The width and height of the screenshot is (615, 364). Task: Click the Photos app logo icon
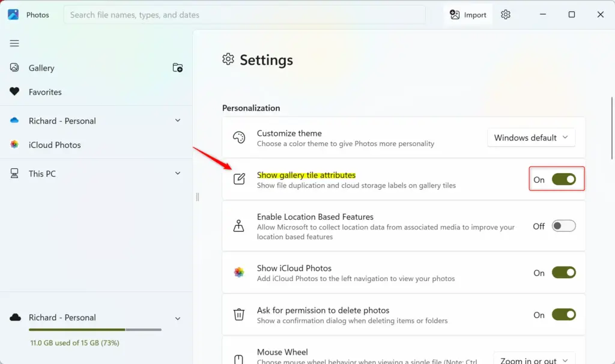tap(13, 14)
